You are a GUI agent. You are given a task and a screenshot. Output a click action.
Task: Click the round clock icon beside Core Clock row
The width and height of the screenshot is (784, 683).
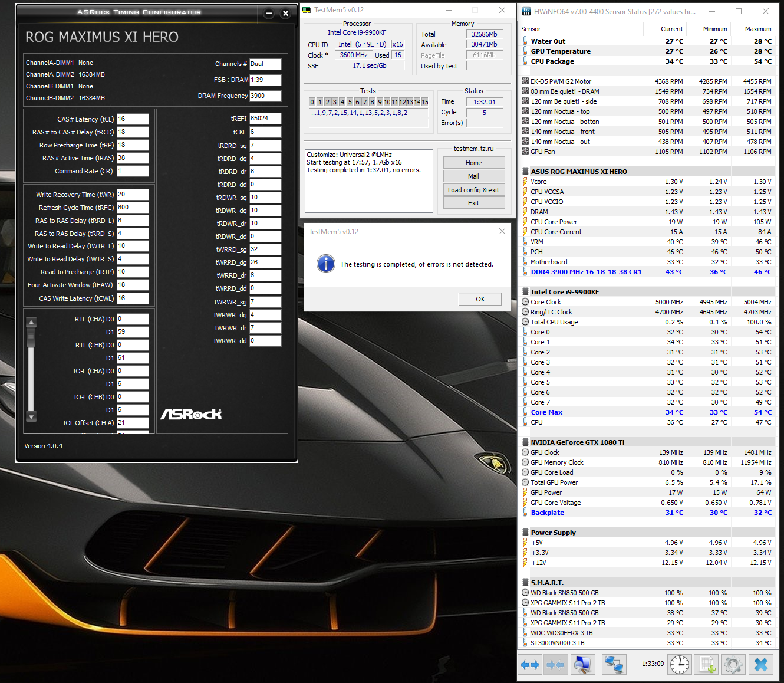[525, 302]
